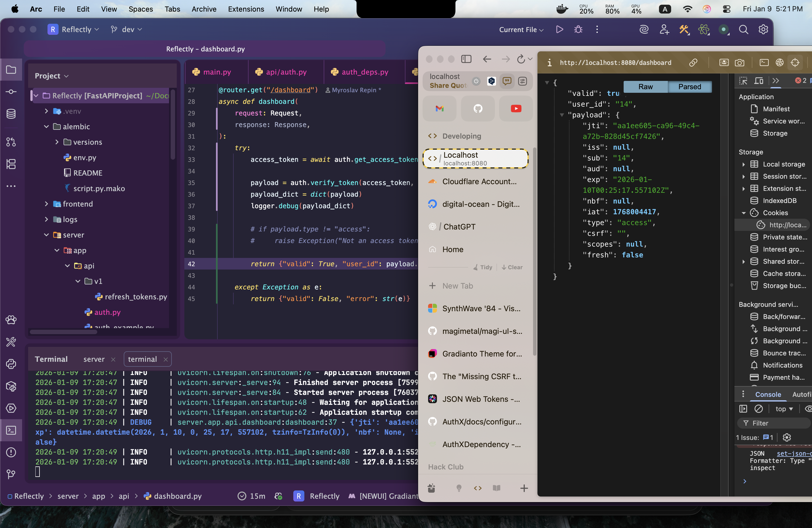Copy page link with chain icon
812x528 pixels.
point(693,63)
